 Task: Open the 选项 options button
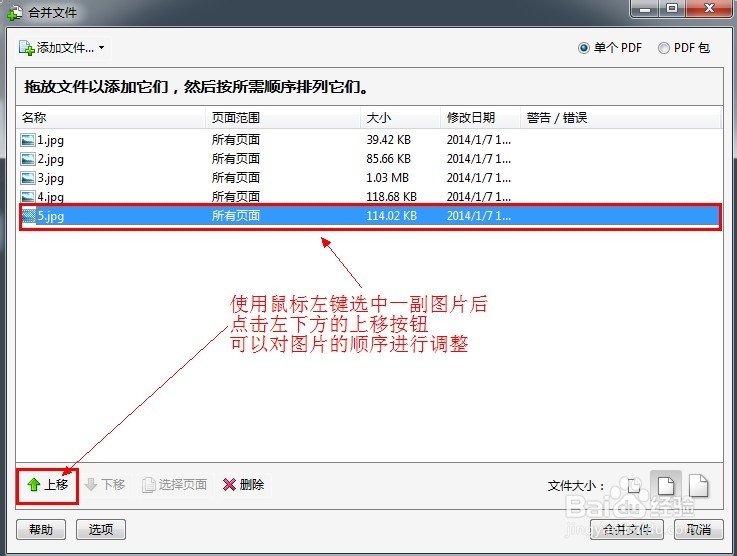pos(101,530)
